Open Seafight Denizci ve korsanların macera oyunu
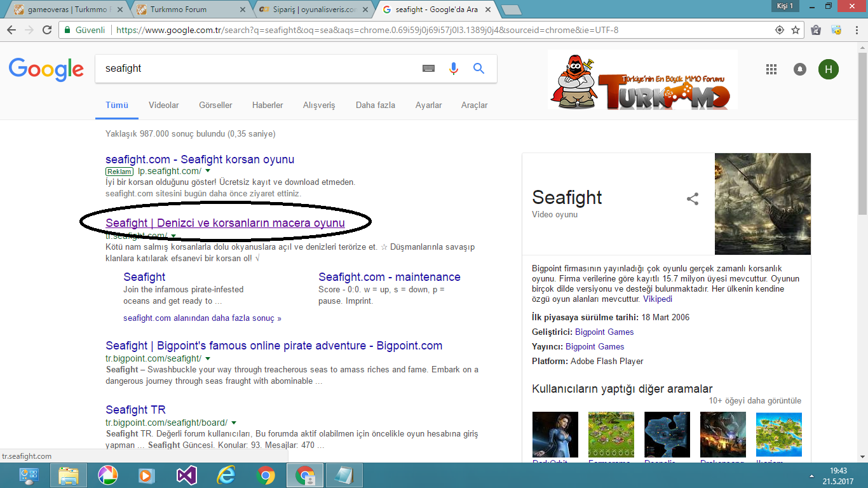Screen dimensions: 868x488 coord(225,223)
